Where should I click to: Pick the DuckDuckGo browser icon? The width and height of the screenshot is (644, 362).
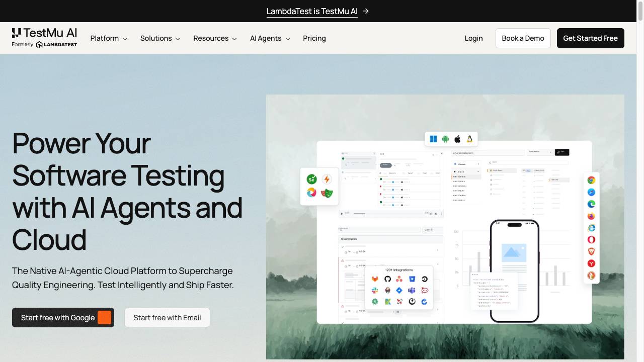point(591,276)
